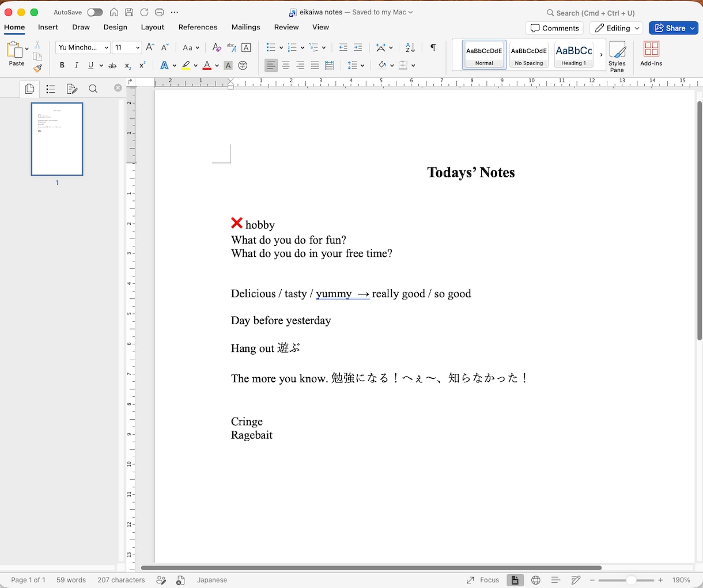This screenshot has width=703, height=588.
Task: Open the search tab in navigation pane
Action: pos(93,89)
